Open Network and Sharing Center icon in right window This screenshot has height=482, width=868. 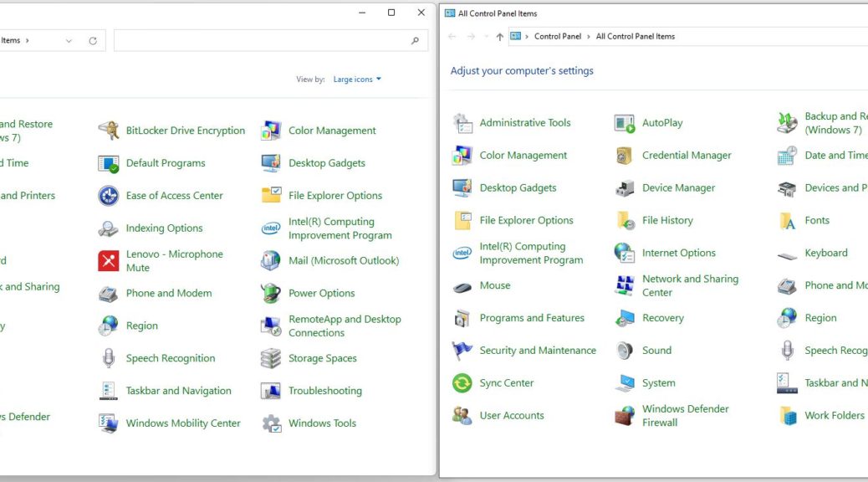(x=625, y=285)
